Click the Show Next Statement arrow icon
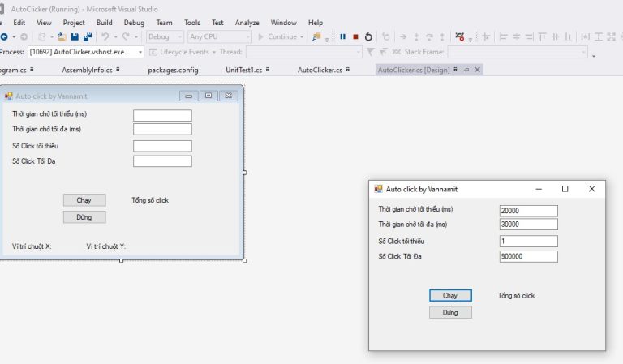623x364 pixels. [403, 37]
